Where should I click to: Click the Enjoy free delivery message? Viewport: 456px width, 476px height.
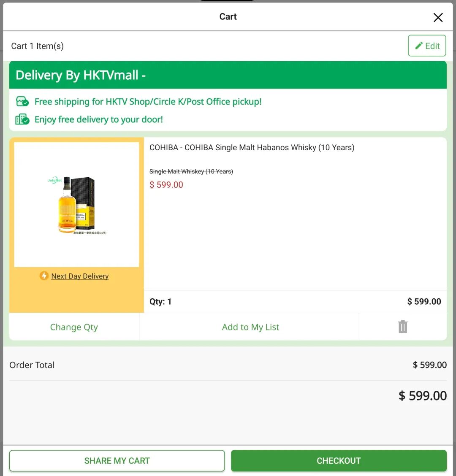[x=98, y=119]
